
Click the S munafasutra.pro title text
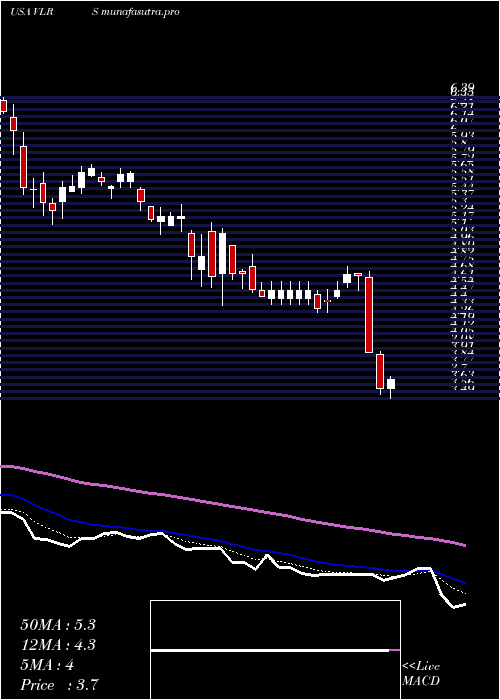[136, 12]
